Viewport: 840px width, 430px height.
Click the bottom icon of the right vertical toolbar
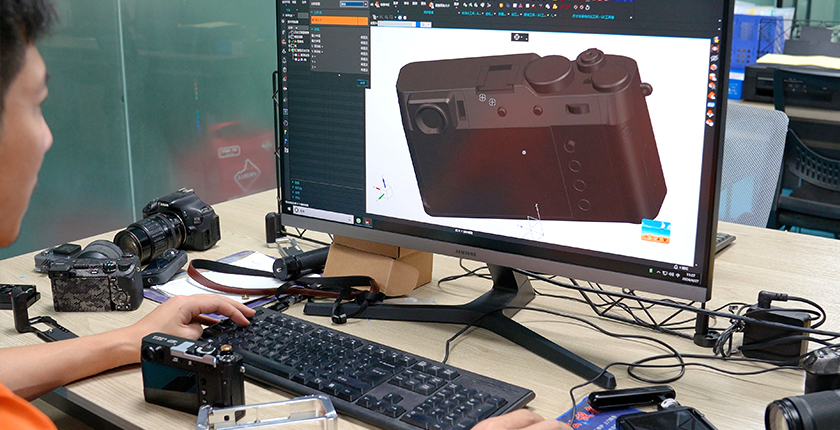pos(710,123)
